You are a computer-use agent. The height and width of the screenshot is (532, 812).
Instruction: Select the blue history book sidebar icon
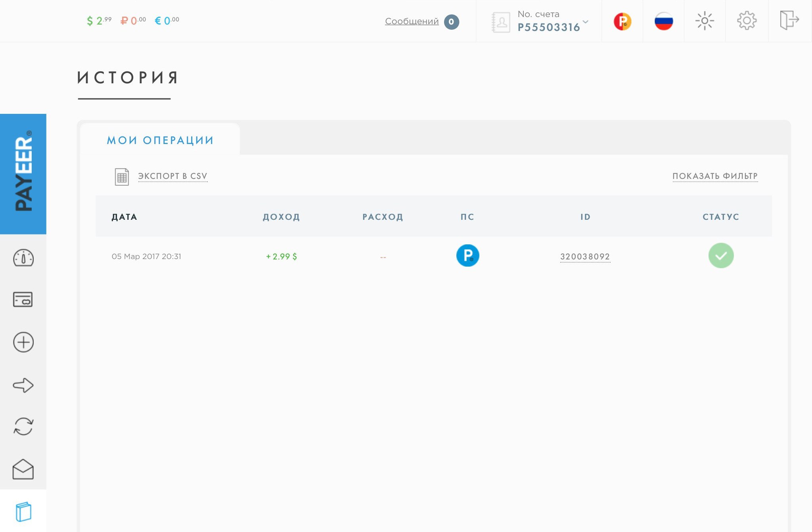[x=23, y=512]
